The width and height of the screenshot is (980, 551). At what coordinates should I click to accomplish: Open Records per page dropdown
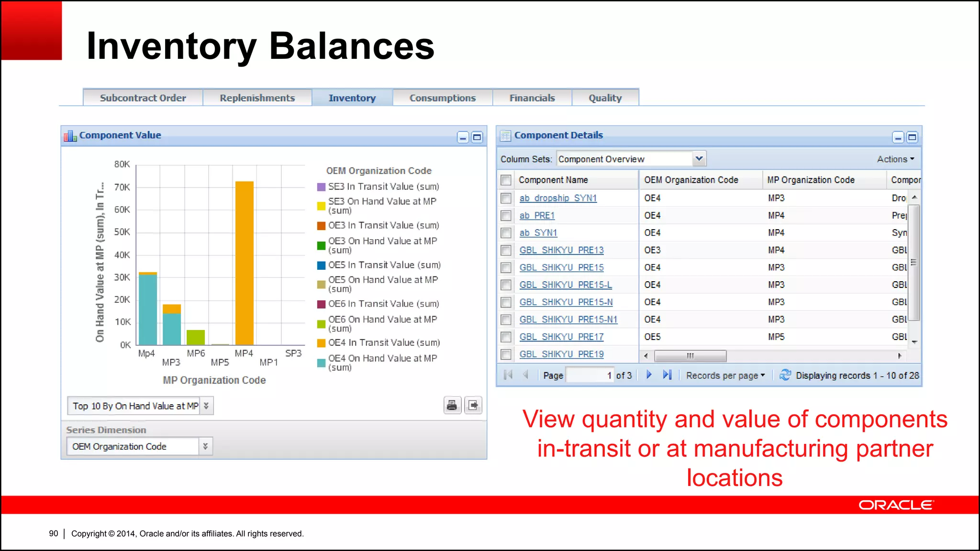tap(725, 375)
